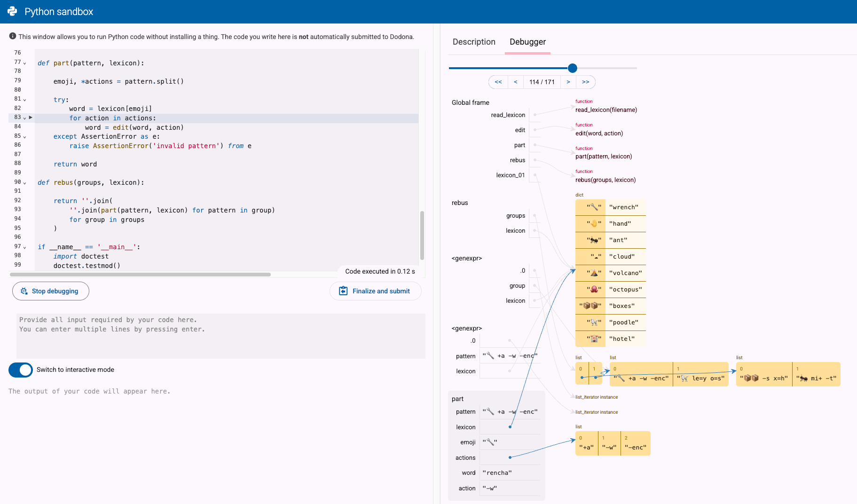Jump to last debugger step
Screen dimensions: 857x504
585,82
